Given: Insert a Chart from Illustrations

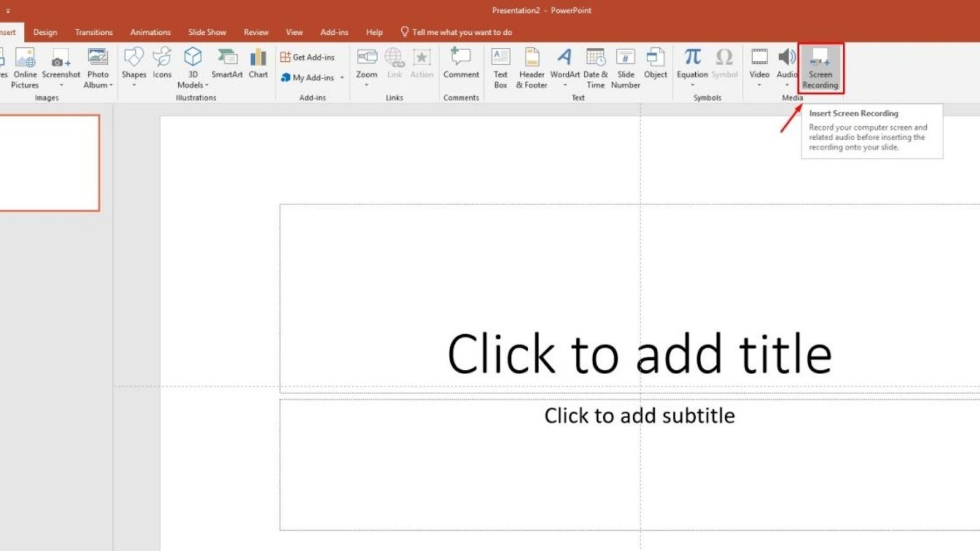Looking at the screenshot, I should pyautogui.click(x=258, y=64).
